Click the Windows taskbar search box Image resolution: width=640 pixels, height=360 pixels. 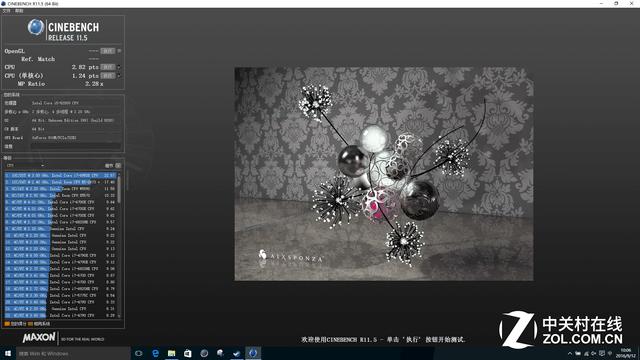73,353
